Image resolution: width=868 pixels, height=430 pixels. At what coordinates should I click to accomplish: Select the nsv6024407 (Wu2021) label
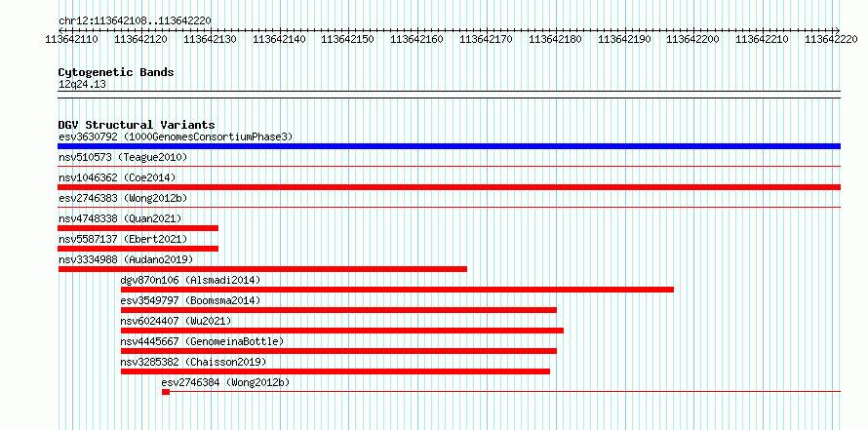(x=176, y=321)
